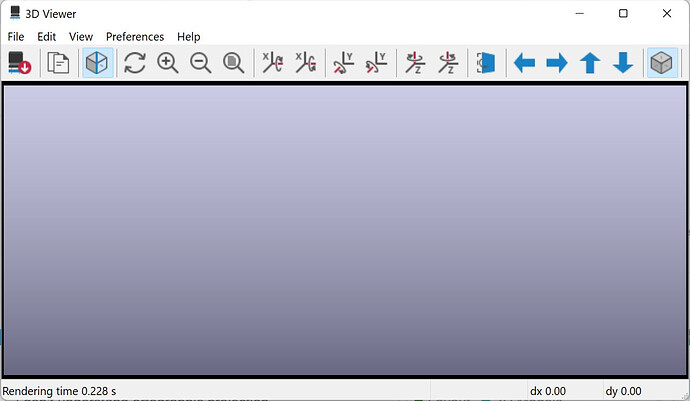
Task: Rotate X clockwise
Action: tap(273, 63)
